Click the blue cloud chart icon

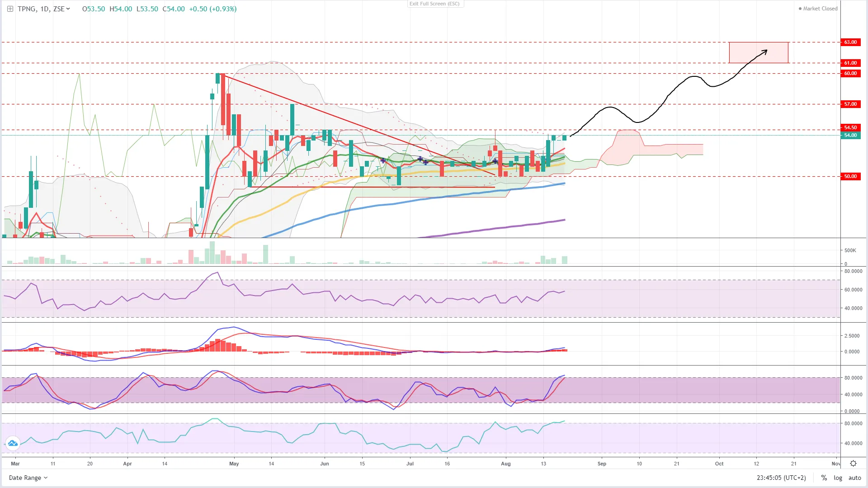pos(13,443)
